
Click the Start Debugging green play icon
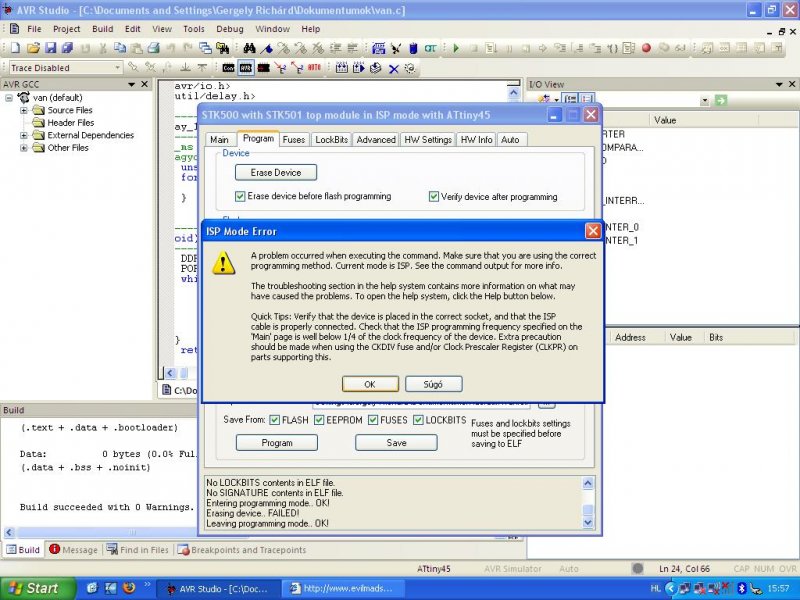(456, 48)
